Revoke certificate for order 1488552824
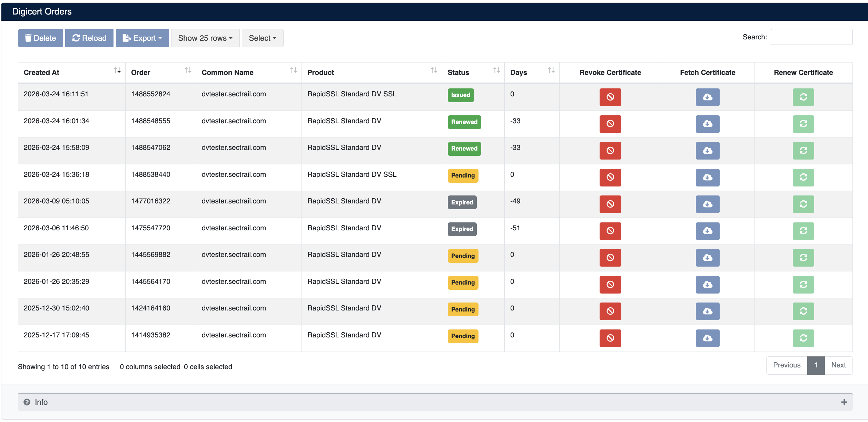The height and width of the screenshot is (422, 868). (x=610, y=97)
